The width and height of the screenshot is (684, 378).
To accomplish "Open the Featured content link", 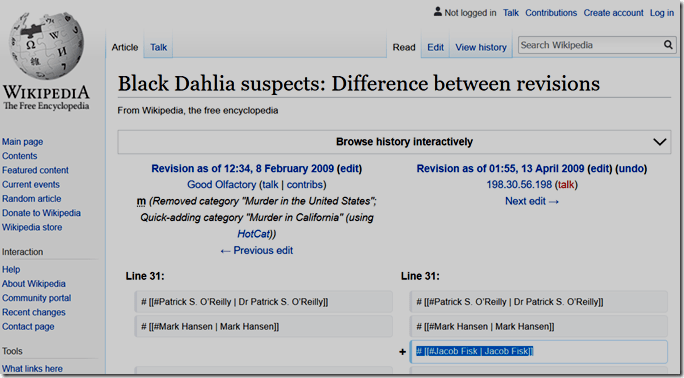I will click(35, 170).
